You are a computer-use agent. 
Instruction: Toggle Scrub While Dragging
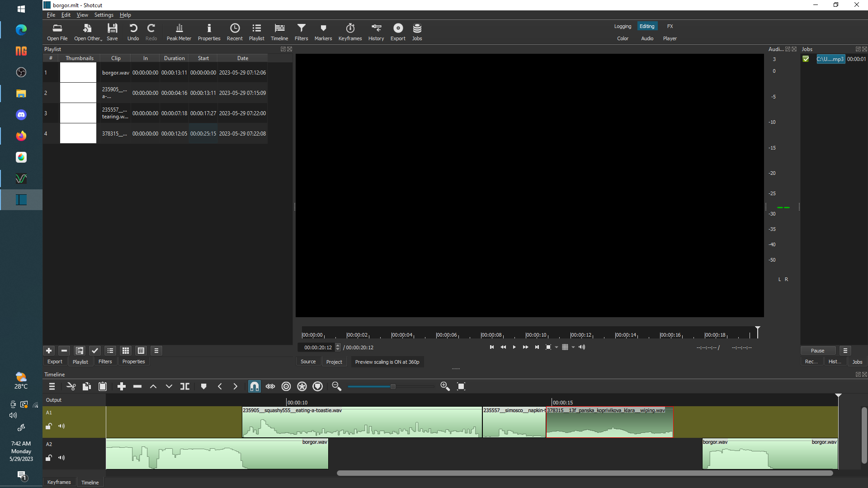coord(270,386)
